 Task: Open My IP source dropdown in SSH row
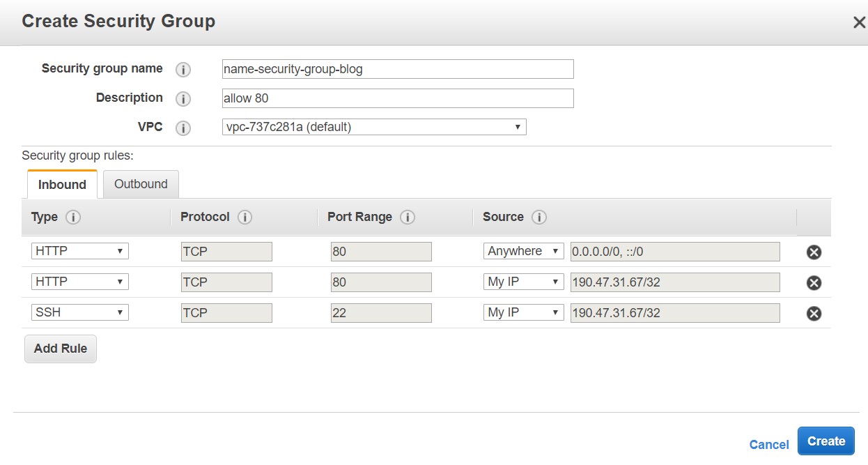(x=524, y=312)
